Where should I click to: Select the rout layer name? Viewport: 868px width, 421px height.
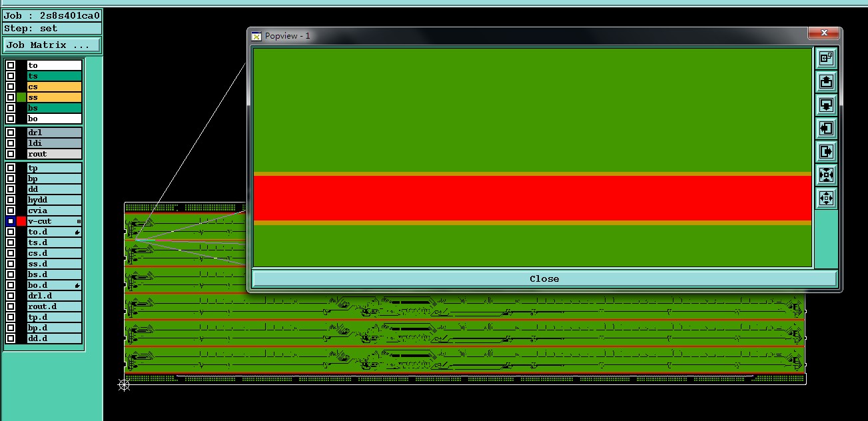tap(55, 154)
